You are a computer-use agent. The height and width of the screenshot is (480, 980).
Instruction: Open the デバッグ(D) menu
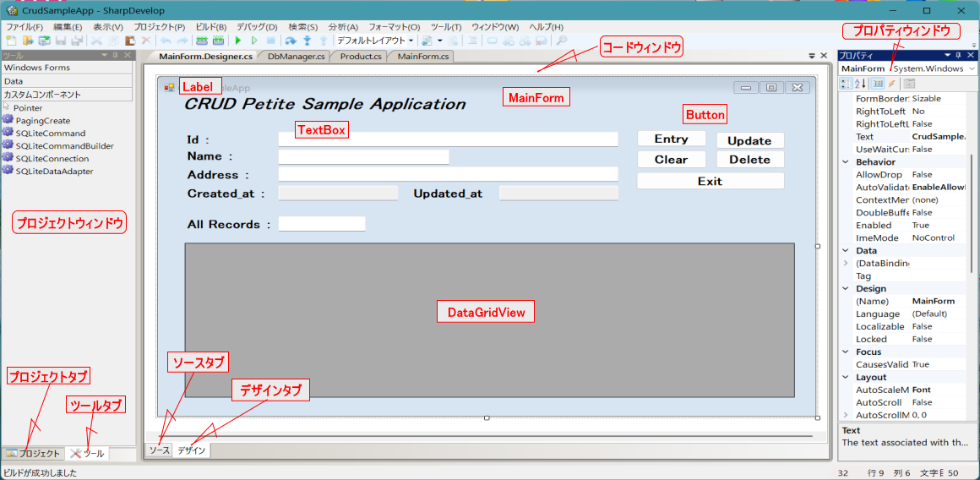point(256,27)
